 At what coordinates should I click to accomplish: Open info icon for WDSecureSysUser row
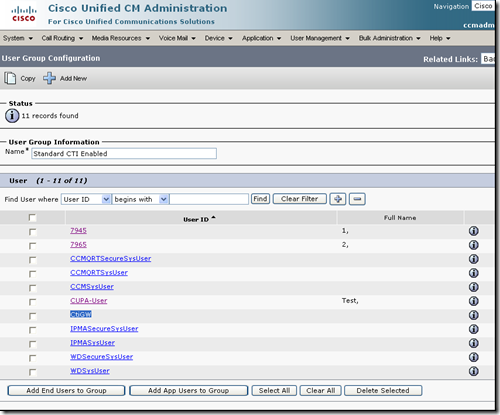pyautogui.click(x=474, y=357)
